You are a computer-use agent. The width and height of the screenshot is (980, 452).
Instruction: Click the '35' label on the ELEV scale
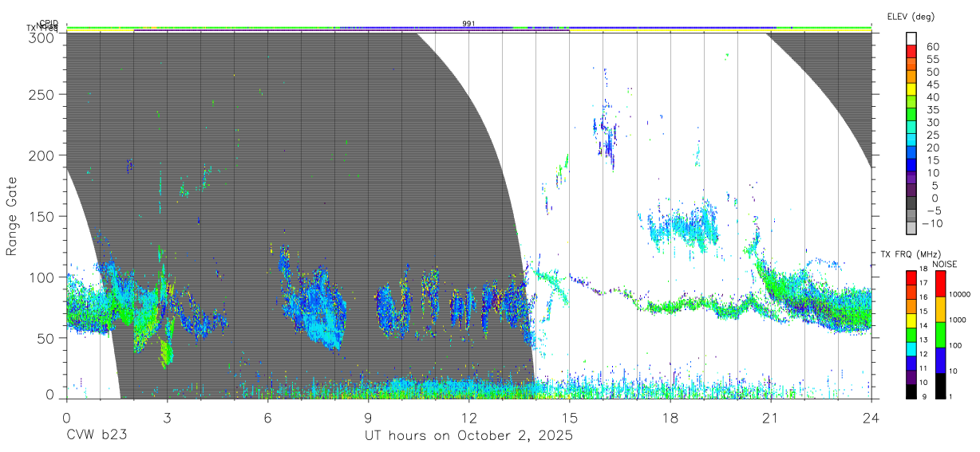click(x=932, y=110)
